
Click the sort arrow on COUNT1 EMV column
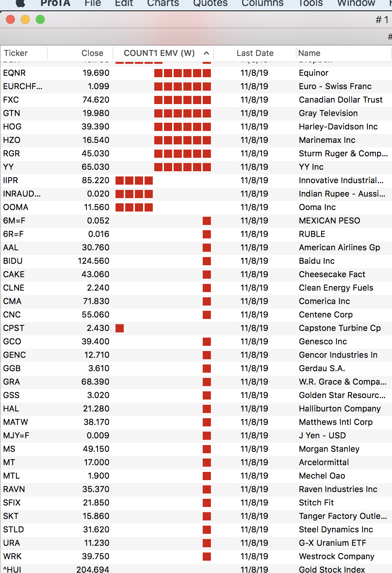coord(206,53)
